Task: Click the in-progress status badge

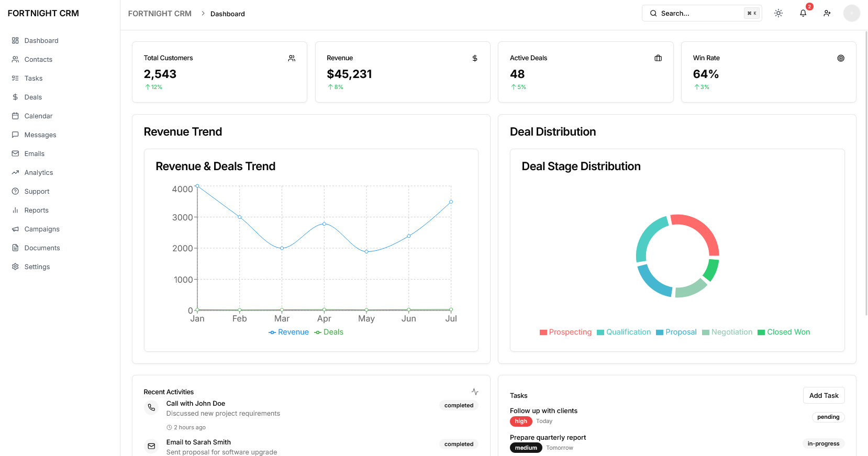Action: 823,443
